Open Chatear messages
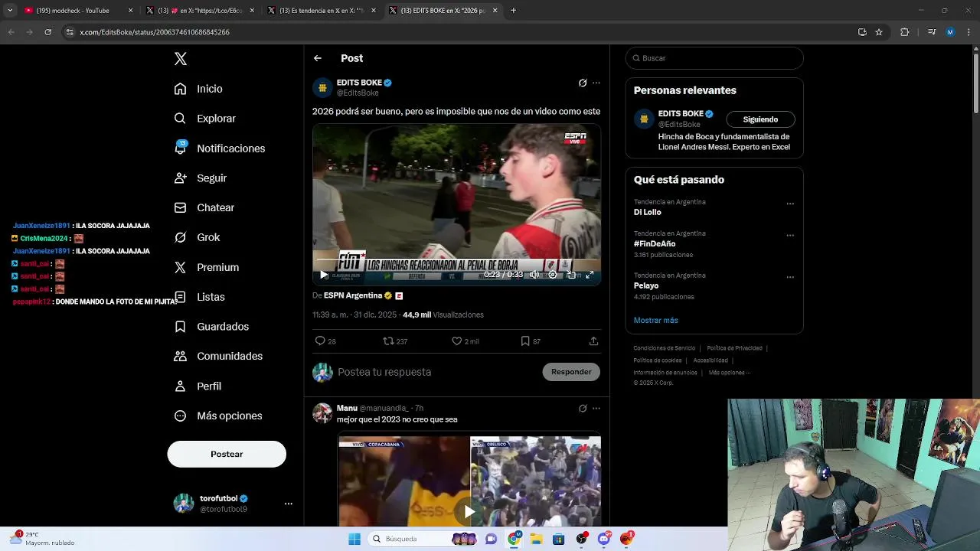The height and width of the screenshot is (551, 980). (204, 207)
